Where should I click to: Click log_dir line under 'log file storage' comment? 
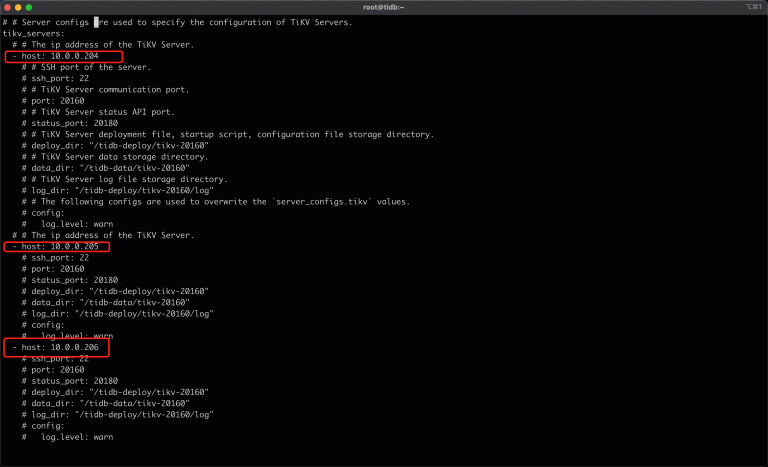tap(118, 191)
